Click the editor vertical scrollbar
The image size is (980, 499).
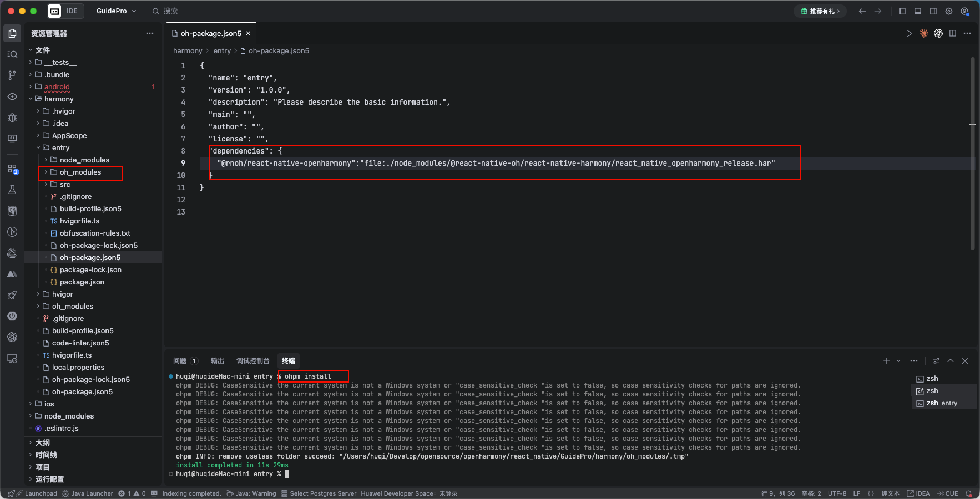click(x=972, y=154)
